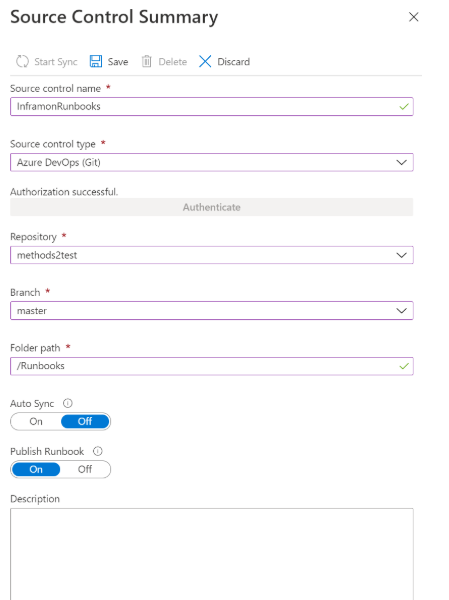This screenshot has height=600, width=449.
Task: Click the Start Sync circular arrows icon
Action: pyautogui.click(x=22, y=61)
